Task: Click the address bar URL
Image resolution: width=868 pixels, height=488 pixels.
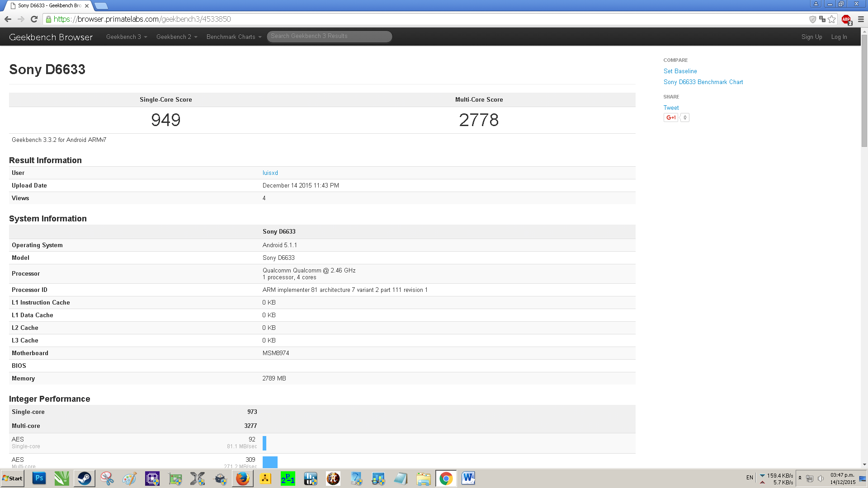Action: tap(142, 19)
